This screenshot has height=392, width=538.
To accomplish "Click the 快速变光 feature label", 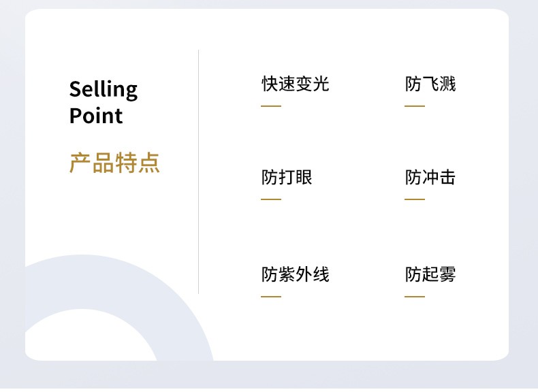I will tap(295, 84).
